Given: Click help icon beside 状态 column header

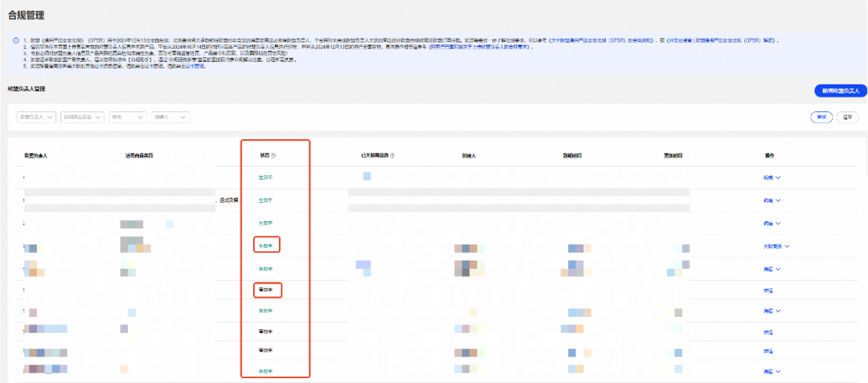Looking at the screenshot, I should (x=273, y=155).
